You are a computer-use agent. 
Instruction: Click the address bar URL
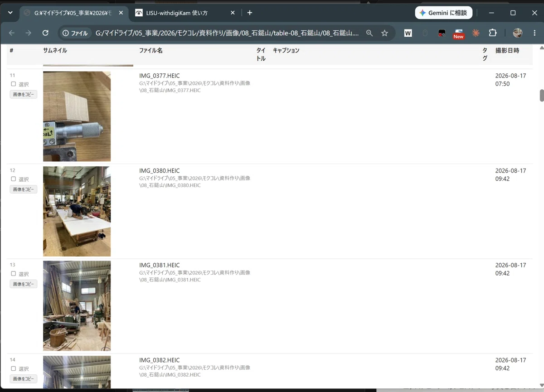pyautogui.click(x=227, y=33)
